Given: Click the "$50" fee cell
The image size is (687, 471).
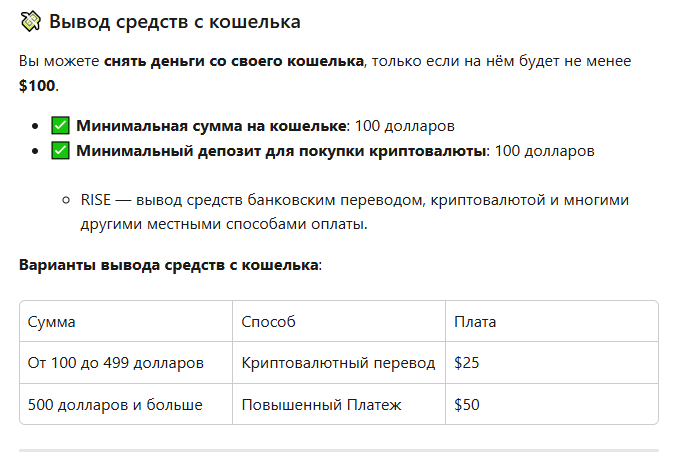Looking at the screenshot, I should tap(467, 404).
